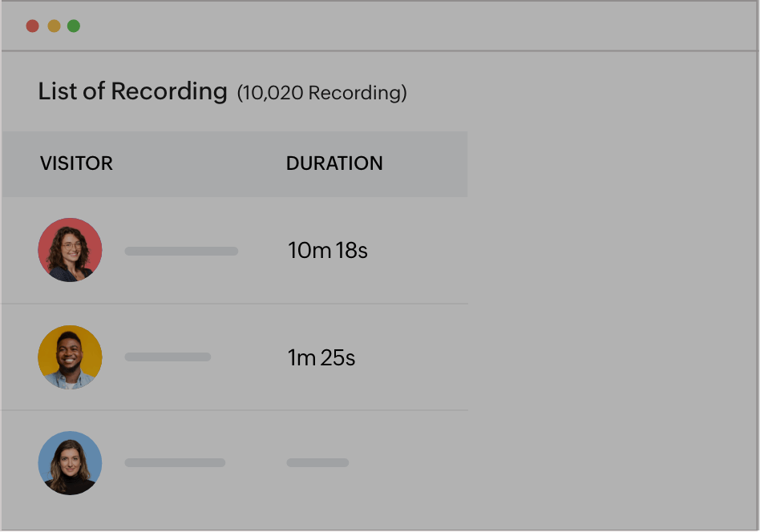Select the 1m 25s duration value
The width and height of the screenshot is (760, 532).
(x=321, y=357)
